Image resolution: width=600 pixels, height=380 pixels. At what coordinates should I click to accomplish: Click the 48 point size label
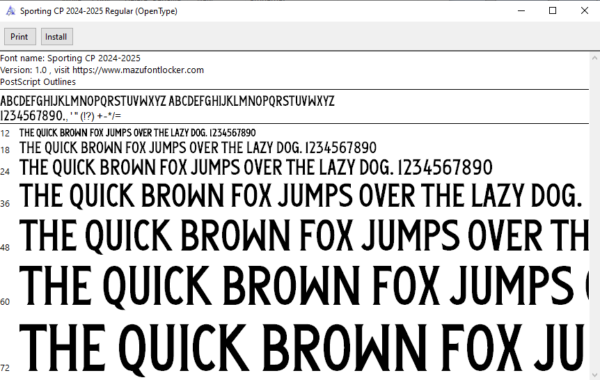[5, 248]
